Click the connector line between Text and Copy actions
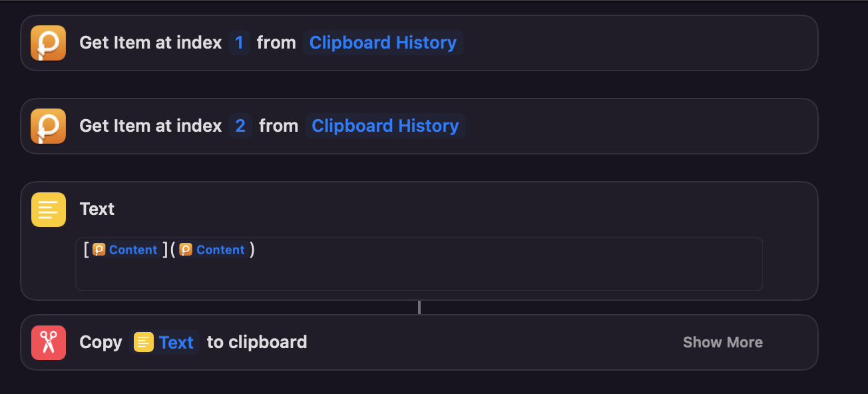This screenshot has height=394, width=868. (x=419, y=307)
